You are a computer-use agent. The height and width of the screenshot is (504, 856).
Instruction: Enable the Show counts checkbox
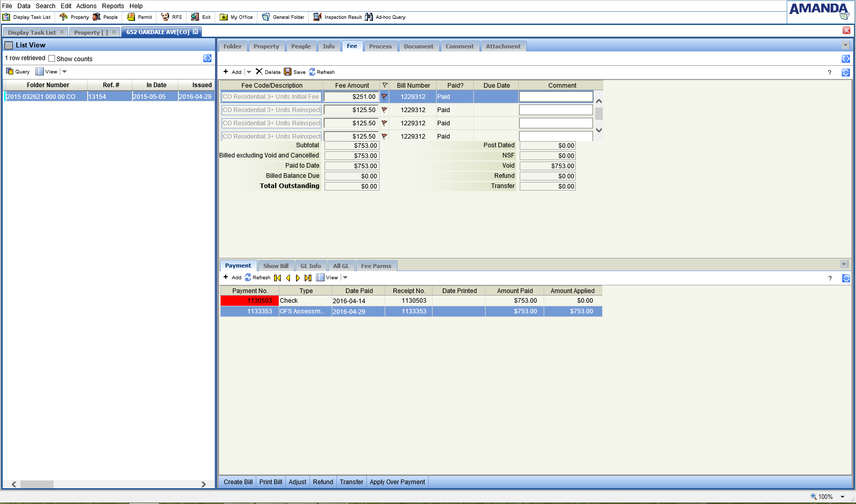[51, 59]
